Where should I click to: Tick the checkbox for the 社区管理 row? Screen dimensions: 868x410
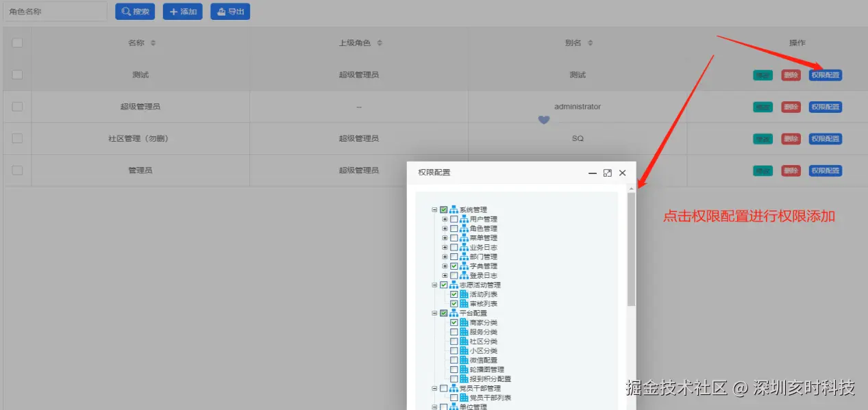point(17,138)
